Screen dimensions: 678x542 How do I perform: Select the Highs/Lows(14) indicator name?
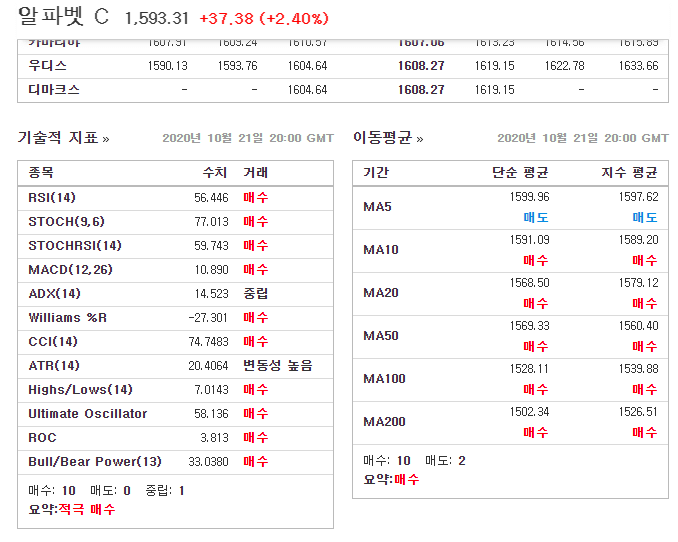pyautogui.click(x=80, y=390)
